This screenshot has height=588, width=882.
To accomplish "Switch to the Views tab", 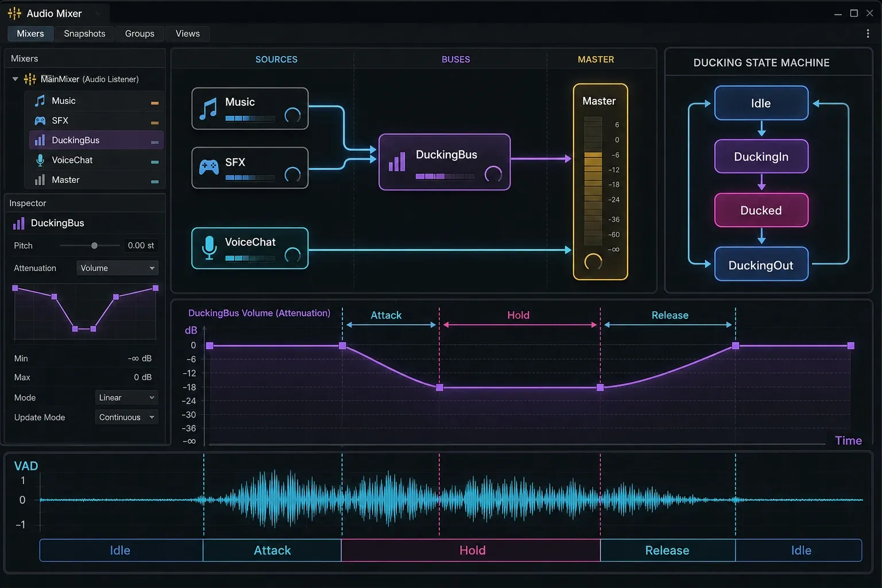I will point(188,33).
